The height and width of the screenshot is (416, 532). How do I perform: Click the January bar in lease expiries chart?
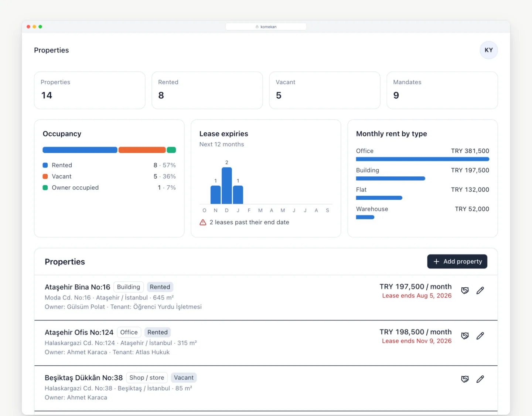[238, 195]
